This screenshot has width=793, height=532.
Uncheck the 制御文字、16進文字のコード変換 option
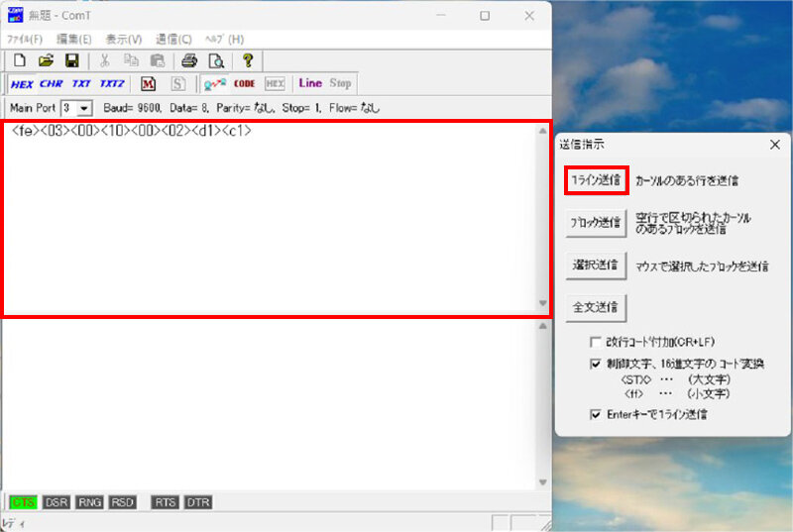(x=596, y=364)
